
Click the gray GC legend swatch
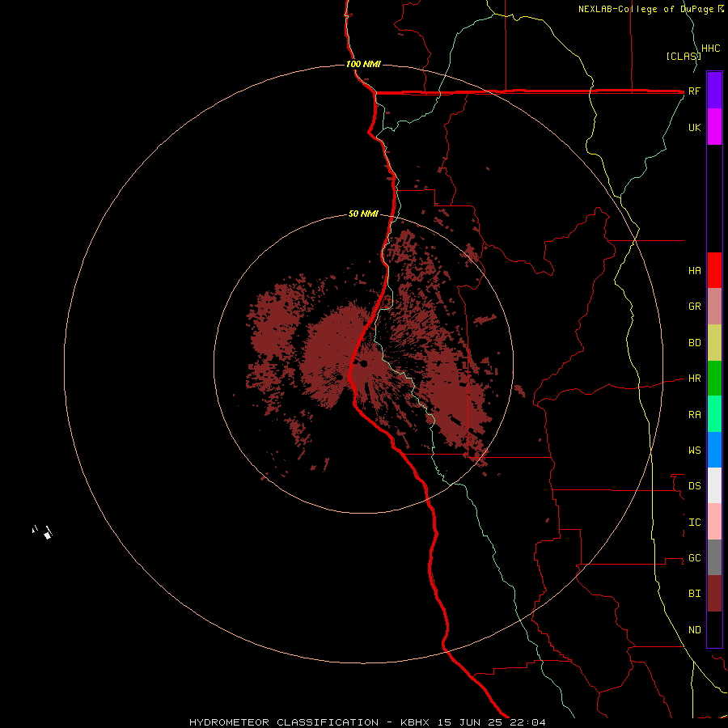(x=714, y=557)
